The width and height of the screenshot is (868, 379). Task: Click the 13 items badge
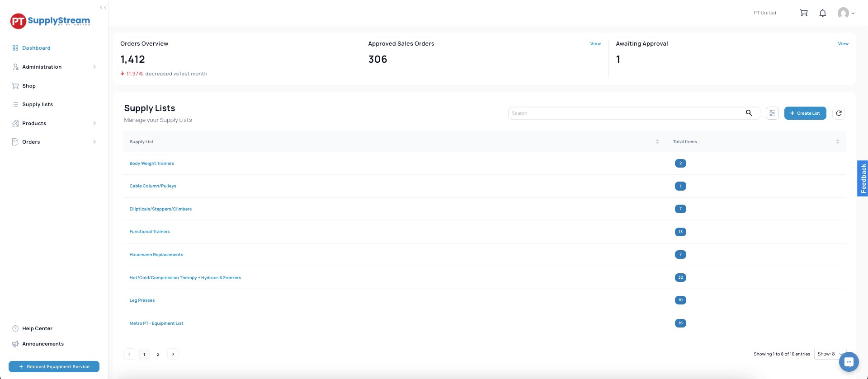(x=680, y=232)
